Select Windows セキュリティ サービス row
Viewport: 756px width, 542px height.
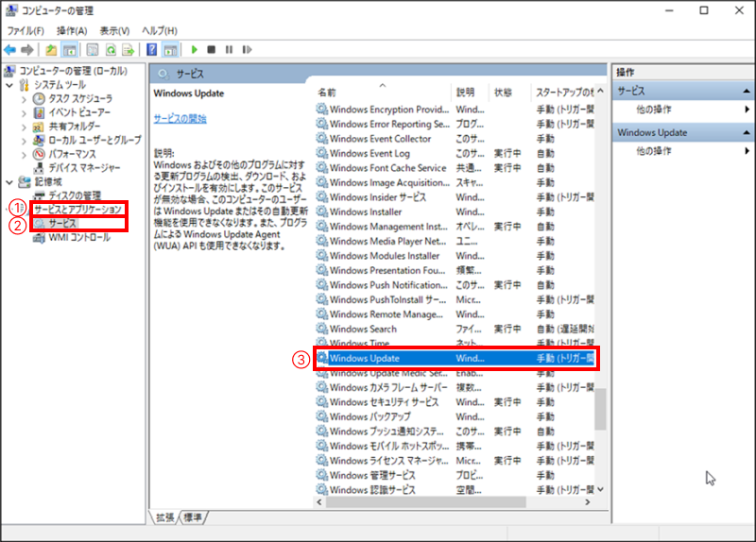(x=455, y=402)
